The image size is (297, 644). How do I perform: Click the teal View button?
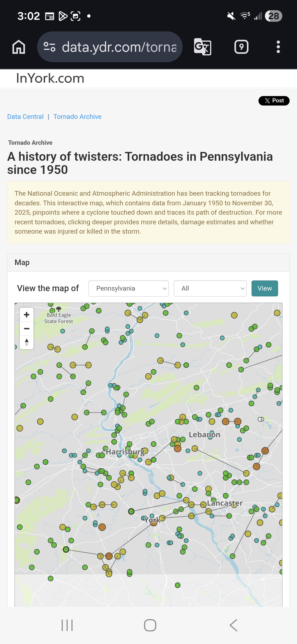(x=265, y=288)
